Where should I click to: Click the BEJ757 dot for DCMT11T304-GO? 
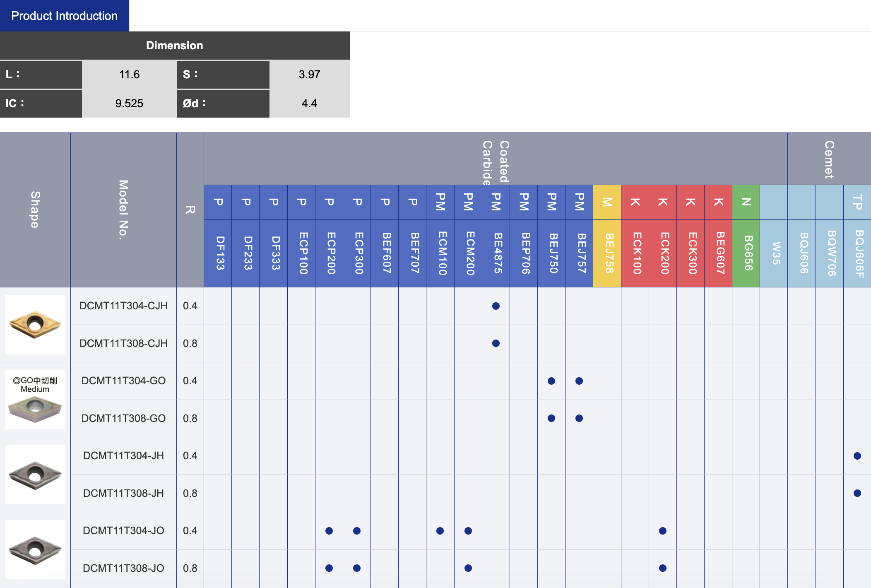(x=579, y=381)
